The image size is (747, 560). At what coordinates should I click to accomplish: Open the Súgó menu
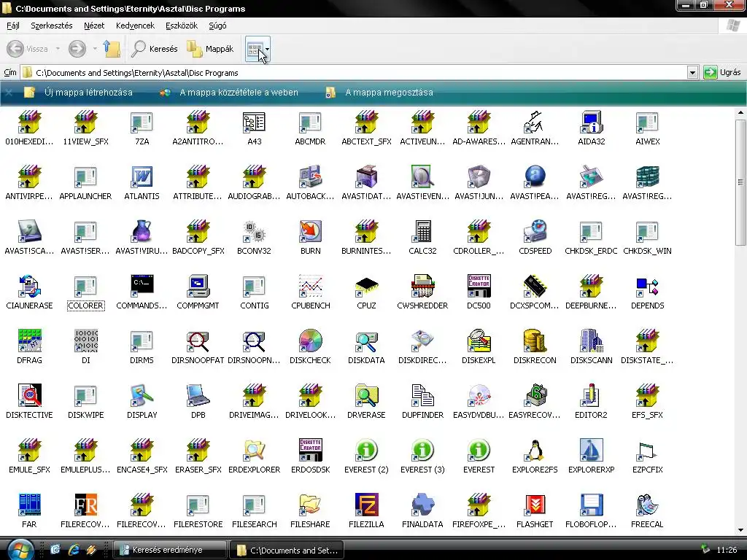[217, 26]
